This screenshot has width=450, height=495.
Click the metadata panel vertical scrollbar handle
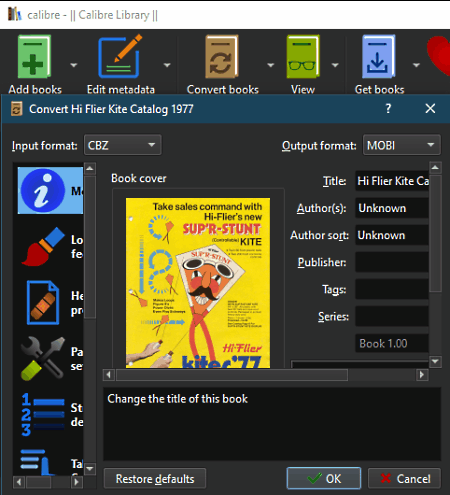click(x=435, y=233)
